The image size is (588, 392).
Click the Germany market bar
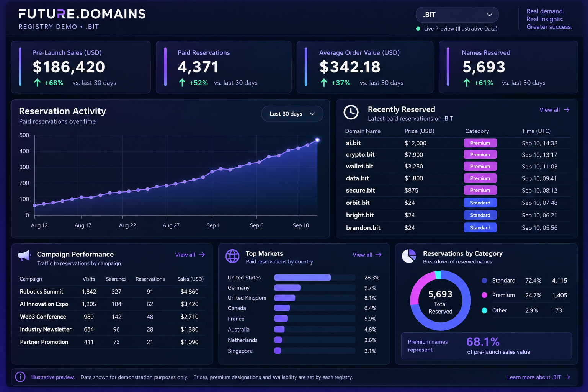(x=287, y=288)
